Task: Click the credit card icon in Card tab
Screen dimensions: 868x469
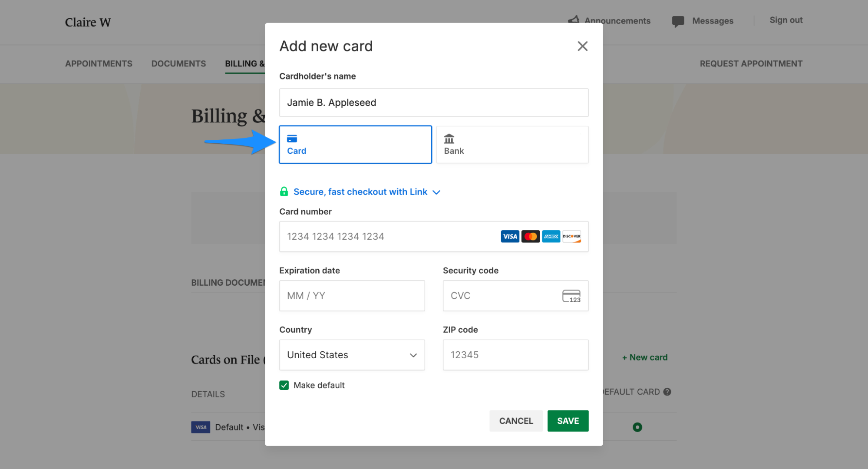Action: (292, 139)
